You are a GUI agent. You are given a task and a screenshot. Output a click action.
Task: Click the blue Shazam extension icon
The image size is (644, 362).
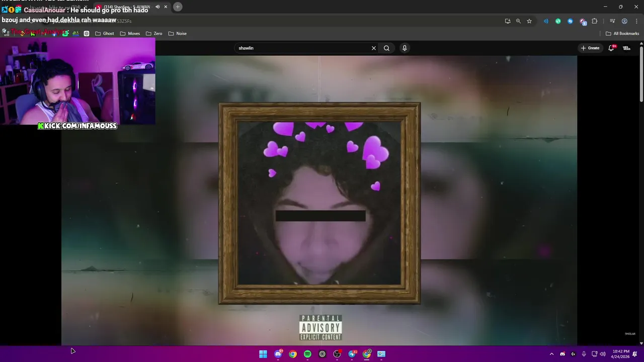tap(570, 21)
